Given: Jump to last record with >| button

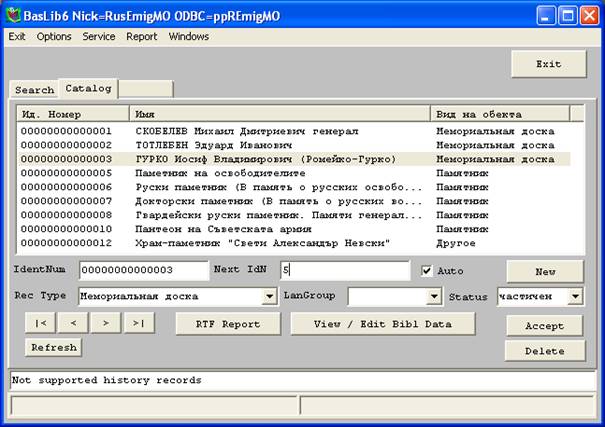Looking at the screenshot, I should click(139, 324).
